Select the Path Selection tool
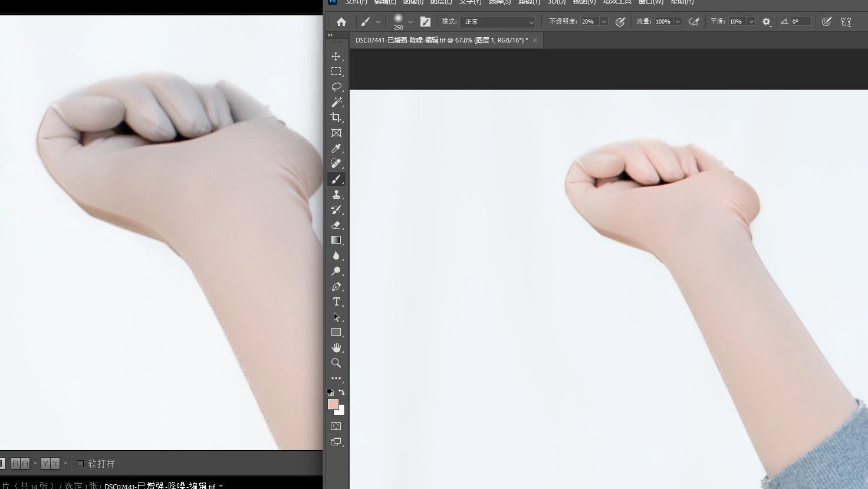The height and width of the screenshot is (489, 868). [x=336, y=317]
